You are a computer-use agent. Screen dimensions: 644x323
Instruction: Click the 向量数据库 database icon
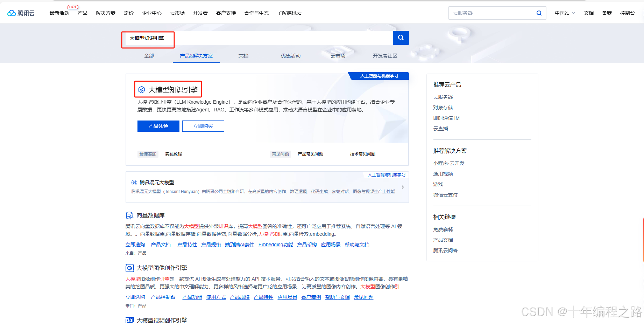tap(129, 215)
